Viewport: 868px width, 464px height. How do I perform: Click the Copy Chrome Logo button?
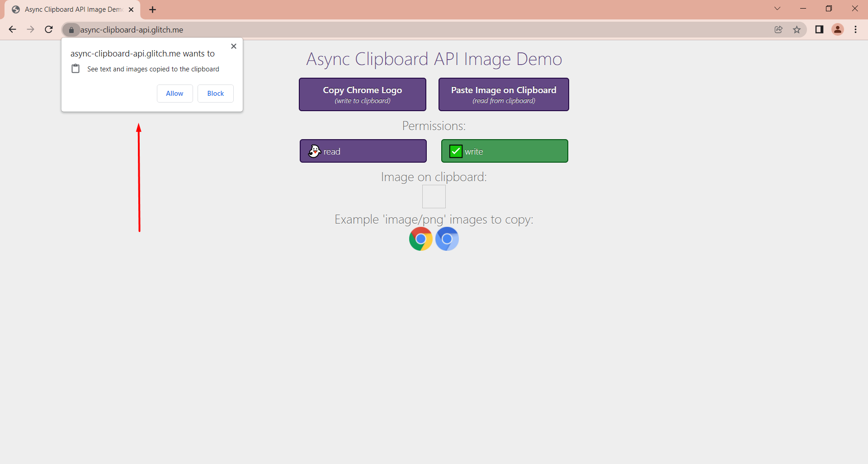pyautogui.click(x=362, y=94)
